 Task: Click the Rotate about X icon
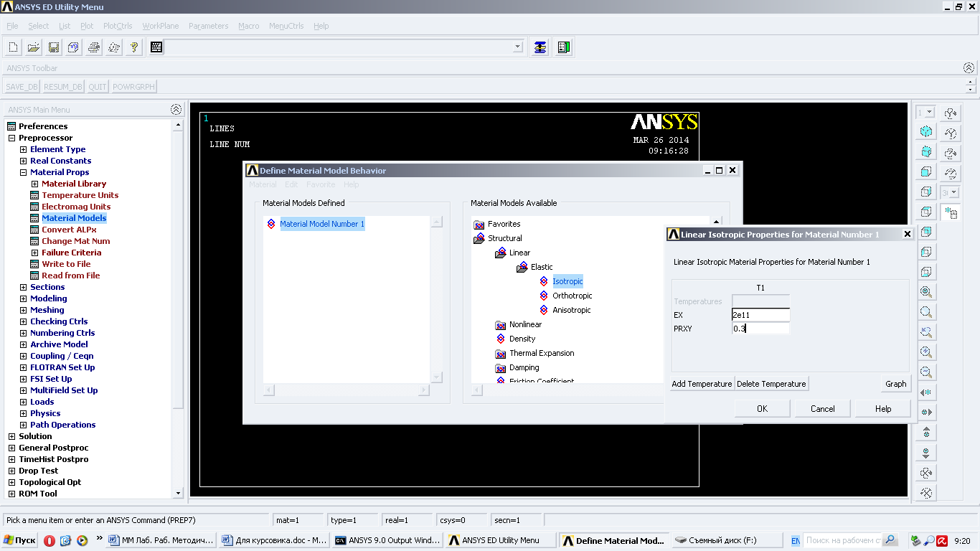pyautogui.click(x=926, y=473)
